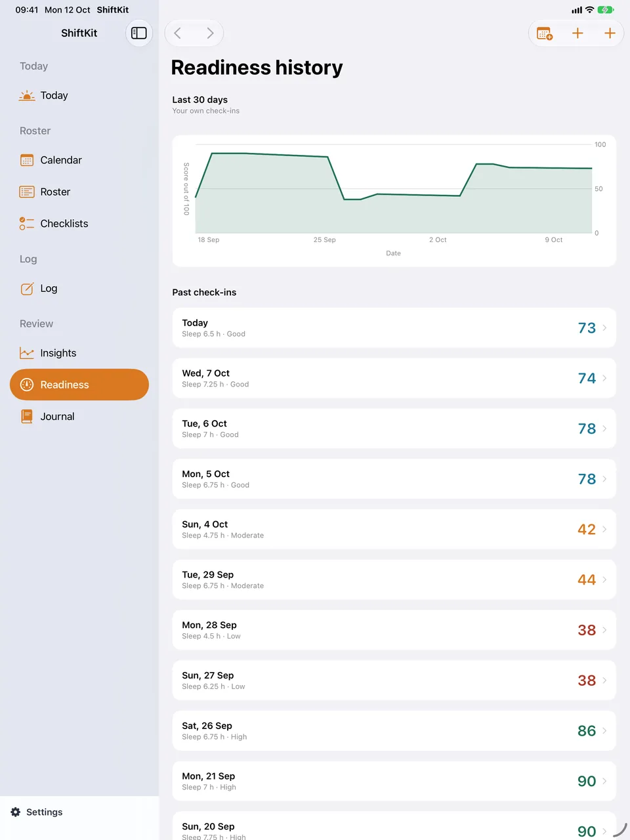Click the Settings gear icon

tap(16, 812)
